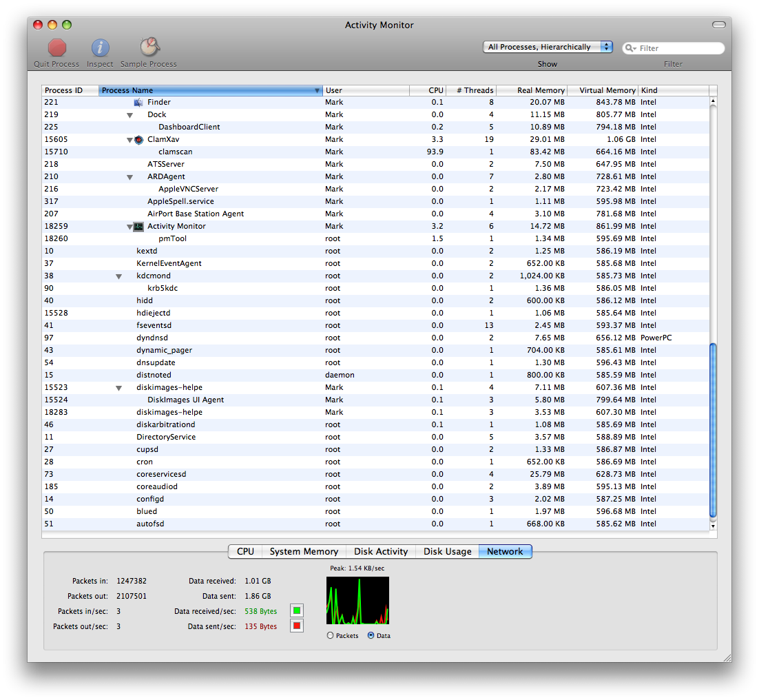Collapse the kdcmond disclosure triangle
The image size is (759, 700).
(x=118, y=276)
